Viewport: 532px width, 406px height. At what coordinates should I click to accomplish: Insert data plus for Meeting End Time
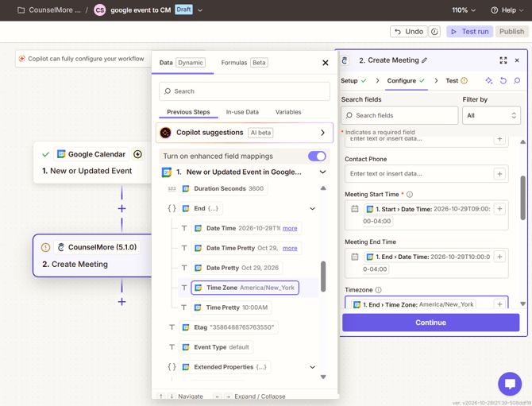click(x=499, y=257)
